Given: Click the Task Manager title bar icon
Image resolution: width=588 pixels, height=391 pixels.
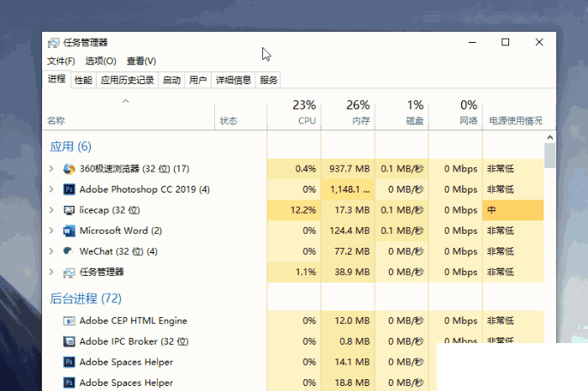Looking at the screenshot, I should 54,43.
